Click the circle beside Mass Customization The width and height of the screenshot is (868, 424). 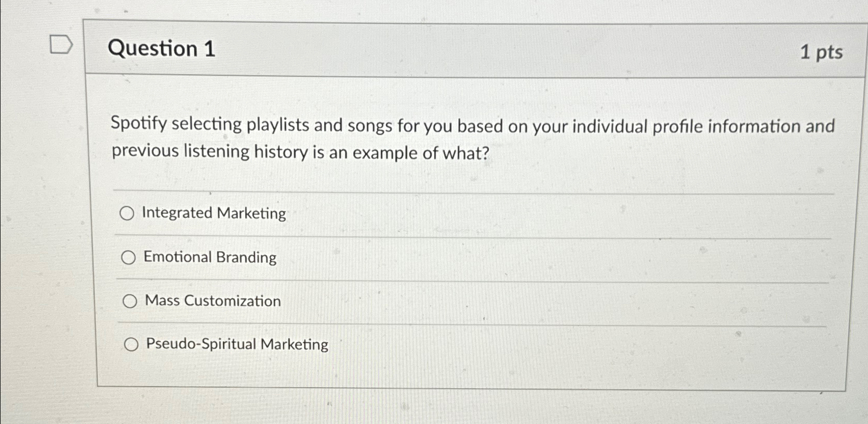tap(130, 300)
